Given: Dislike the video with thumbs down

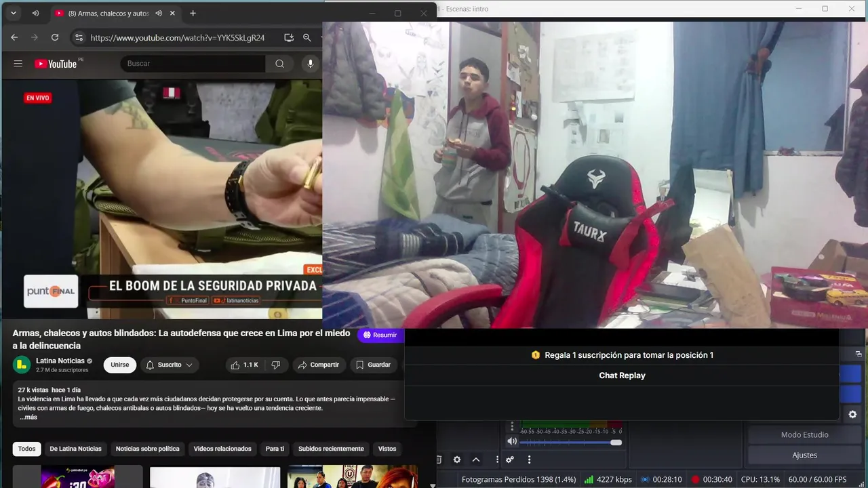Looking at the screenshot, I should pos(276,365).
